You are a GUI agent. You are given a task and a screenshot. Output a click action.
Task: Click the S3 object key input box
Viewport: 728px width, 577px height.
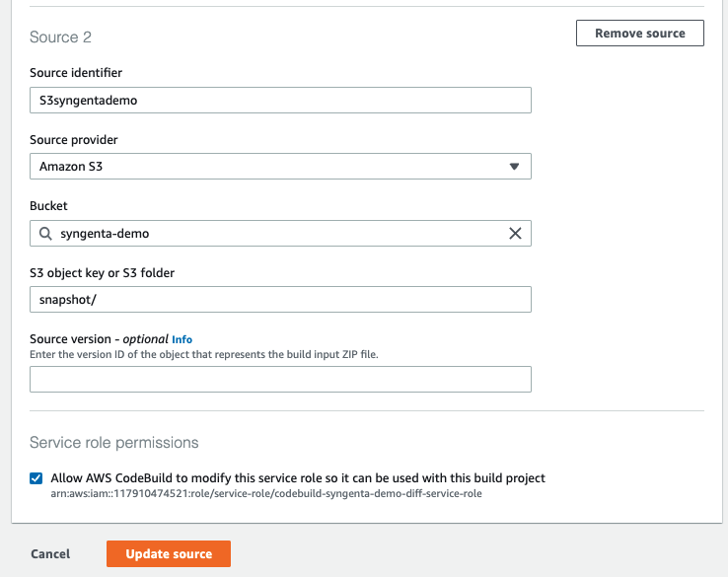coord(280,300)
